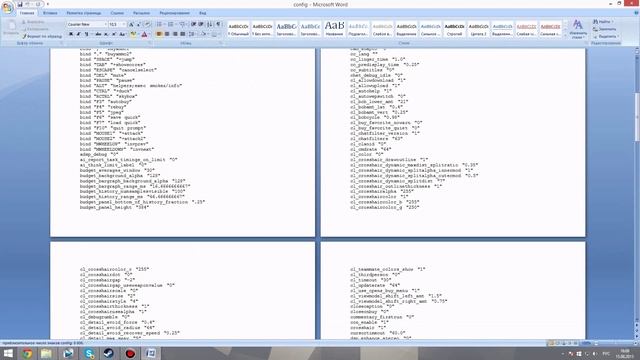Toggle paragraph marks display
The width and height of the screenshot is (640, 360).
(218, 24)
